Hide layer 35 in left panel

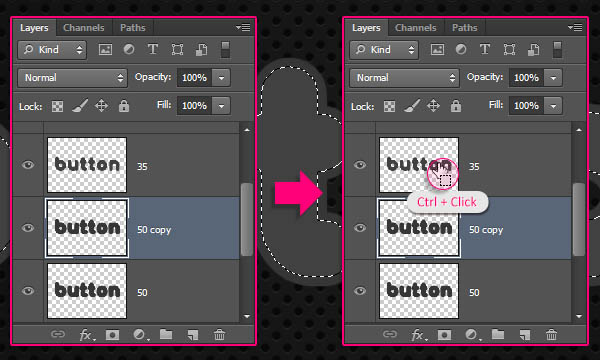[x=28, y=165]
